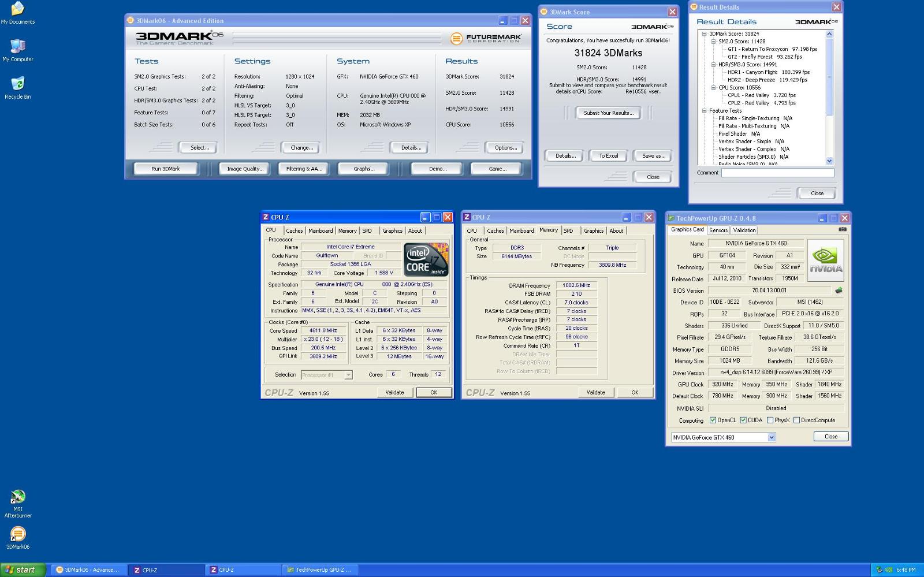Click Run 3DMark button
924x577 pixels.
(166, 169)
